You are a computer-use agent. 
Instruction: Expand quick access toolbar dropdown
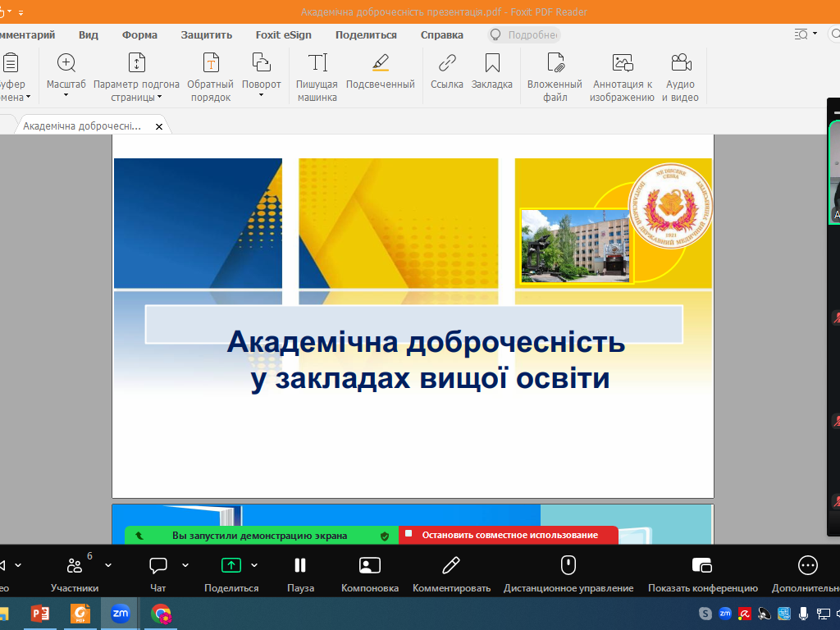(x=21, y=12)
